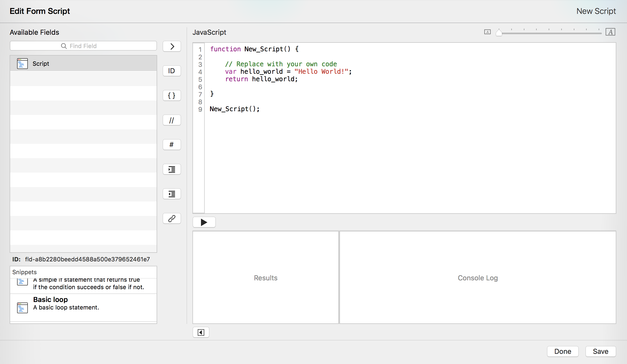Click the Done button
Viewport: 627px width, 364px height.
point(563,351)
